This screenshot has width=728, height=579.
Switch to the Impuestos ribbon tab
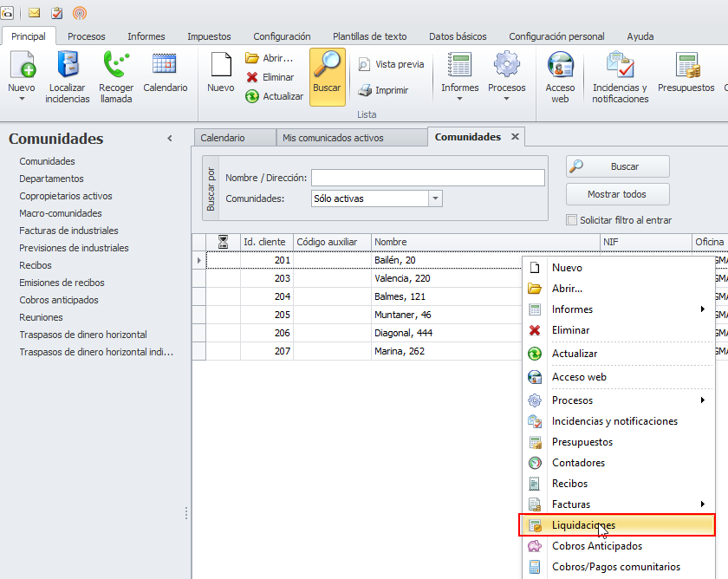pyautogui.click(x=209, y=36)
